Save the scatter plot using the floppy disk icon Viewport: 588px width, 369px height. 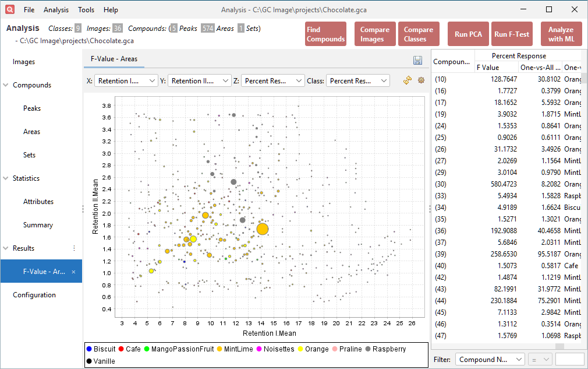(417, 60)
